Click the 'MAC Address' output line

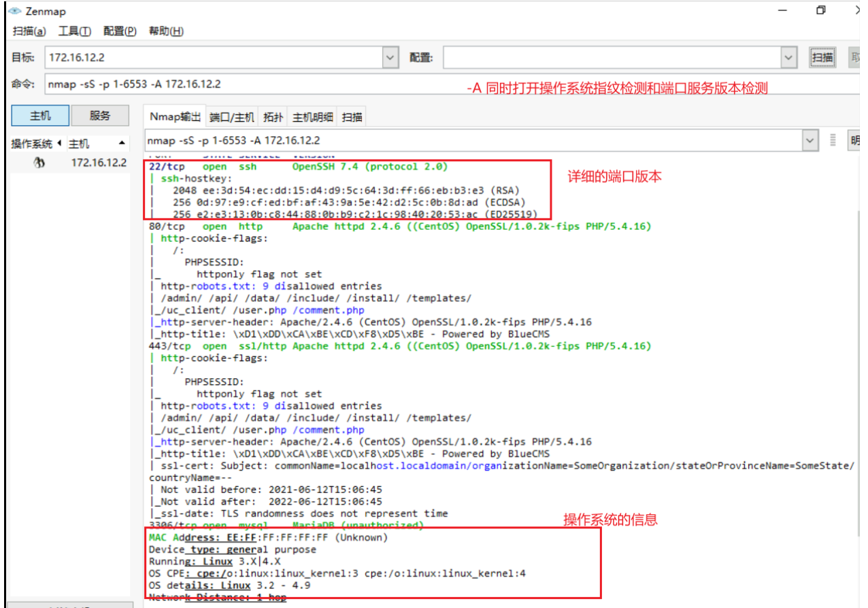pyautogui.click(x=268, y=537)
